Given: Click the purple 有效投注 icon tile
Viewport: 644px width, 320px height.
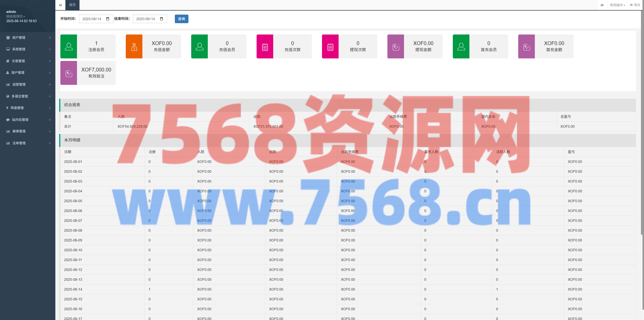Looking at the screenshot, I should (x=69, y=73).
